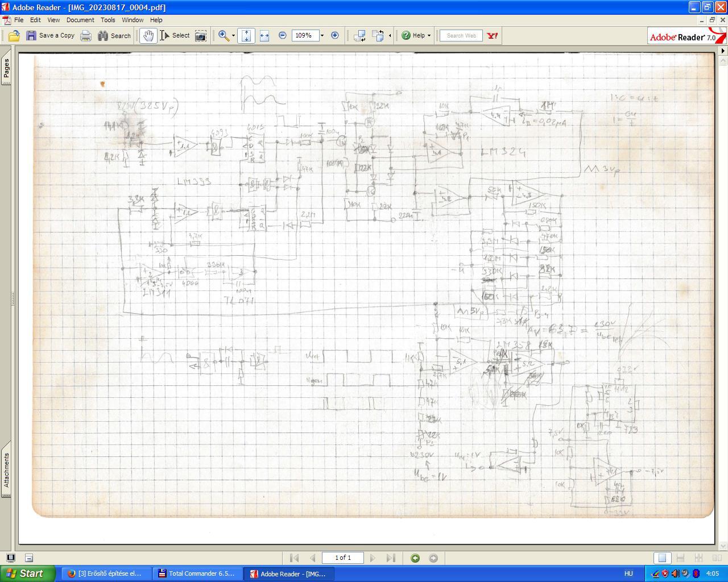This screenshot has height=582, width=728.
Task: Select the Hand tool
Action: 148,35
